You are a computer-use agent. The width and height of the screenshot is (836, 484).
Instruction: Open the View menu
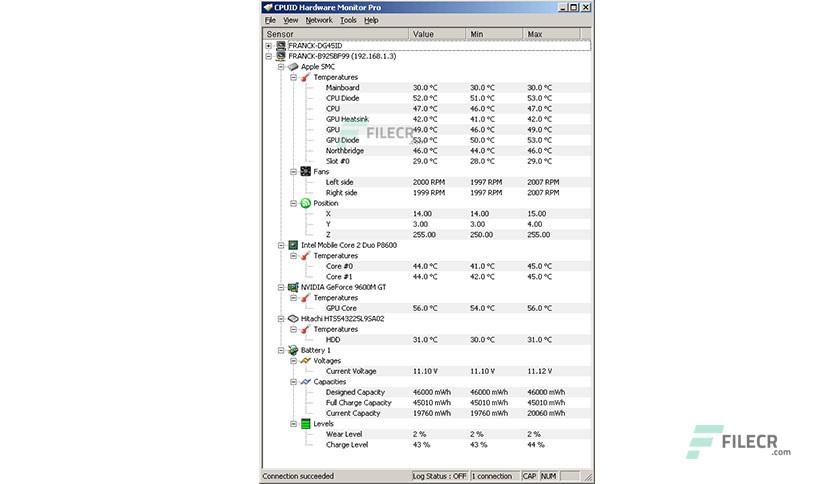click(x=291, y=20)
